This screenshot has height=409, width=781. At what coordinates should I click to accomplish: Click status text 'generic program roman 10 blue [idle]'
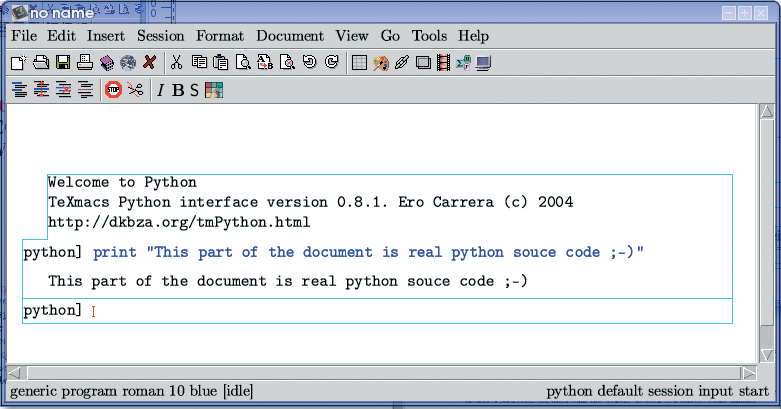point(131,392)
